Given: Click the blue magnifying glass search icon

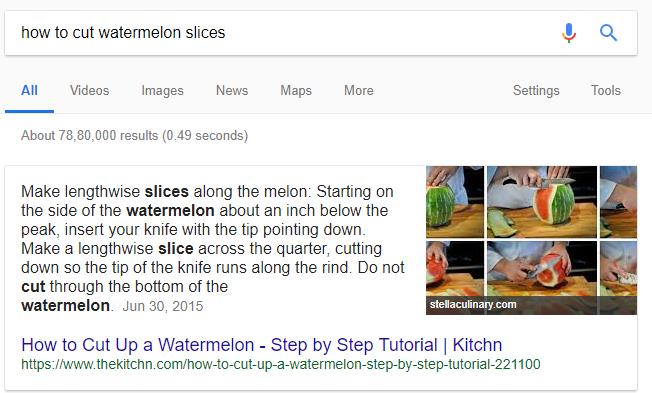Looking at the screenshot, I should [608, 32].
